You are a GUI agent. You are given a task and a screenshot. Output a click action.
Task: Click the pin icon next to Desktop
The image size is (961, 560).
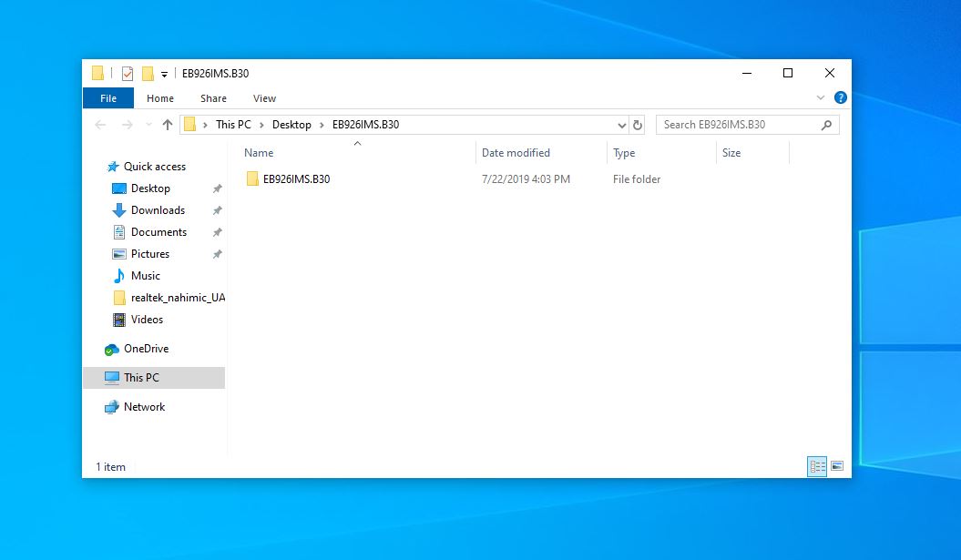coord(217,188)
